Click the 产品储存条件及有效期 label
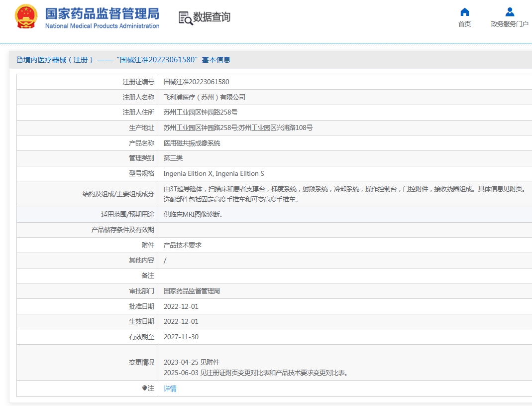Viewport: 532px width, 406px height. coord(122,230)
